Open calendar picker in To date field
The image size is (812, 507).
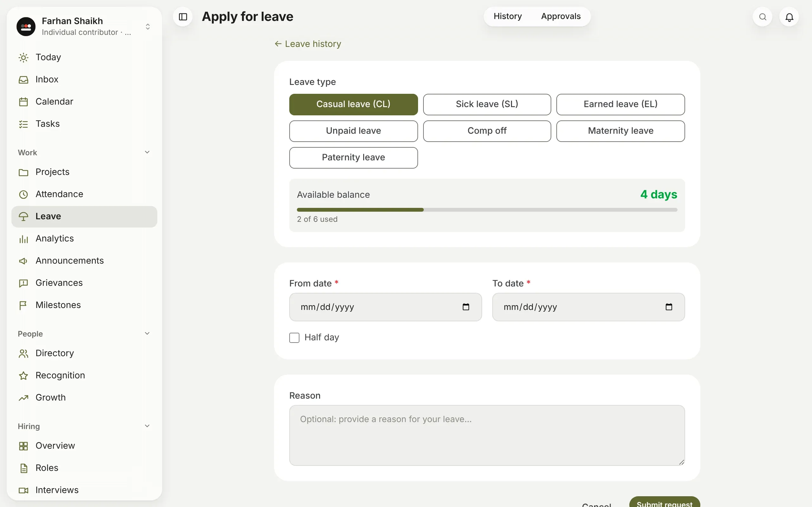pyautogui.click(x=669, y=307)
